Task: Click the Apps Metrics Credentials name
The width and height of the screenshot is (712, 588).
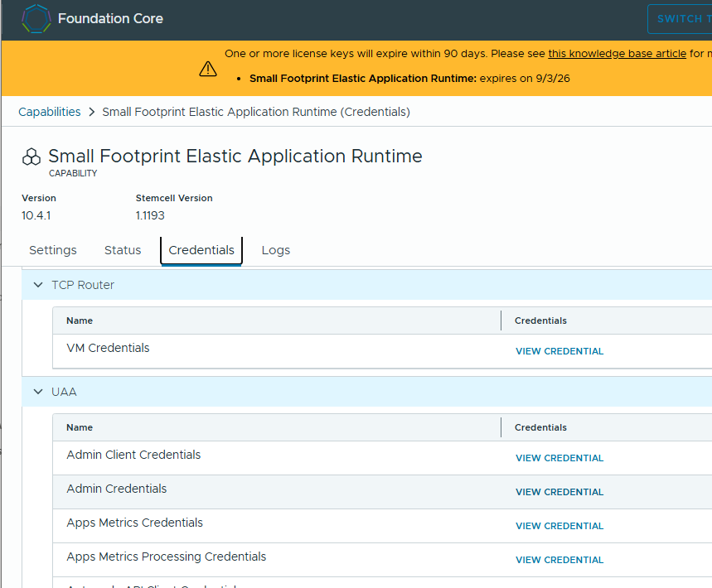Action: click(x=134, y=523)
